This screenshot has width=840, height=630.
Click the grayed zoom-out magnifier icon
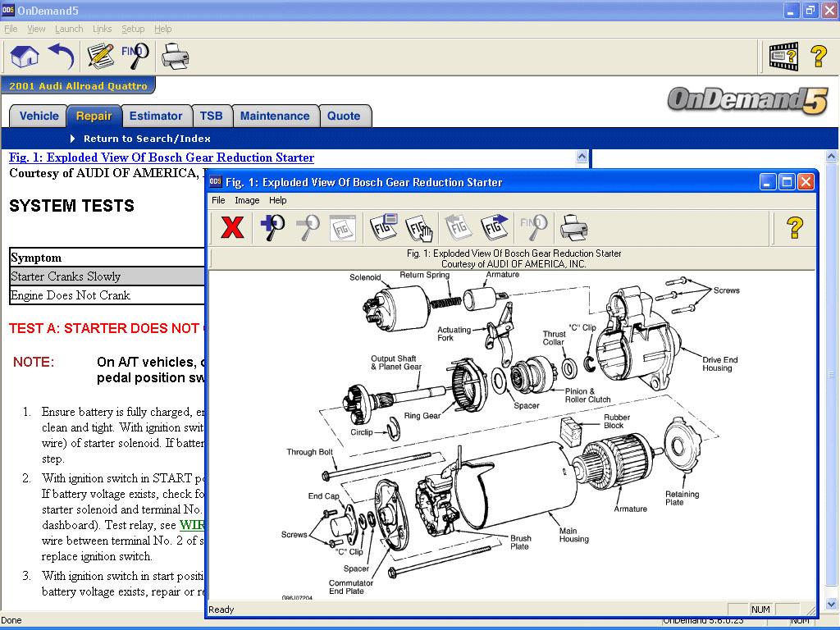308,228
